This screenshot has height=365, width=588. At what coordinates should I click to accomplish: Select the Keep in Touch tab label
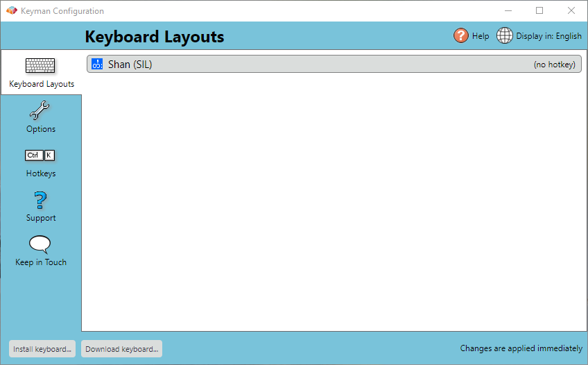point(41,262)
